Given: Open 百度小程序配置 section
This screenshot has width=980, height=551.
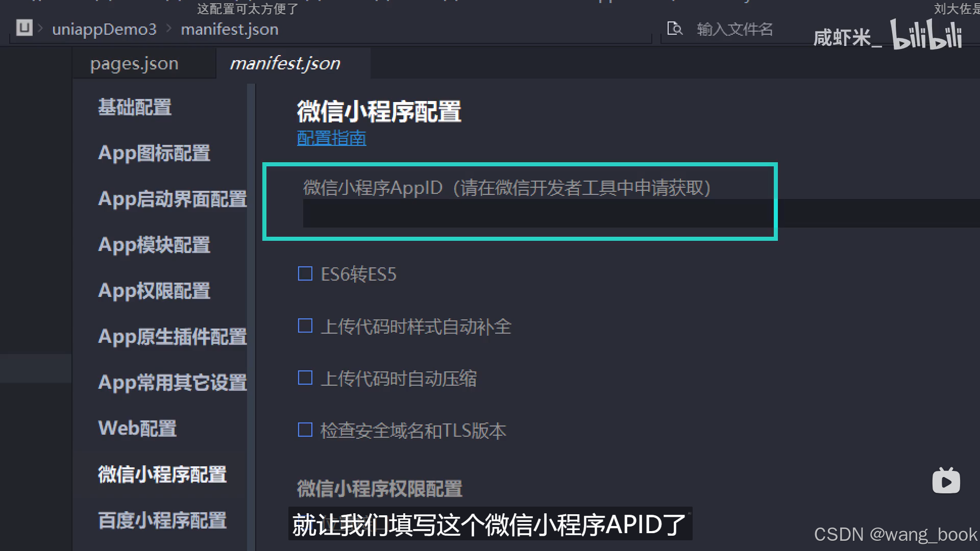Looking at the screenshot, I should (162, 520).
